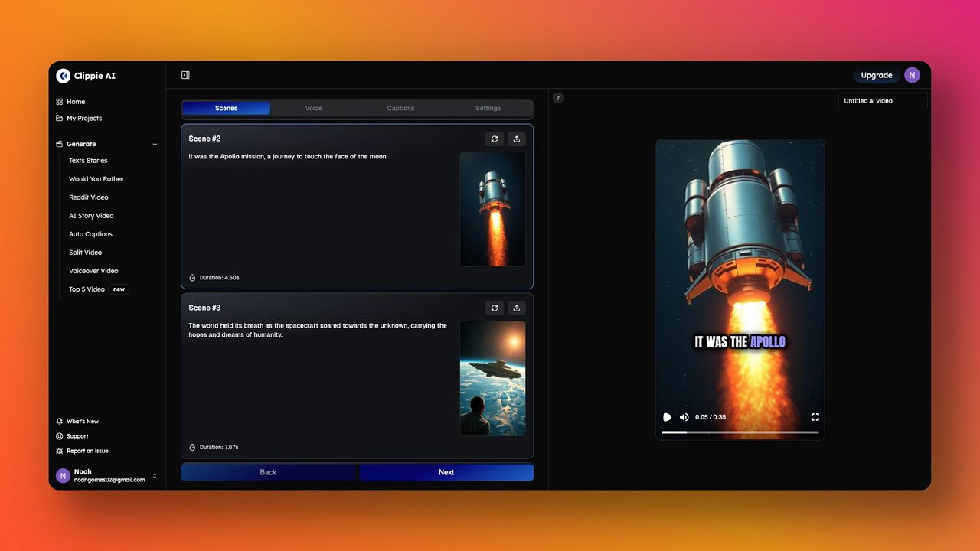
Task: Edit the Untitled ai video title field
Action: tap(883, 101)
